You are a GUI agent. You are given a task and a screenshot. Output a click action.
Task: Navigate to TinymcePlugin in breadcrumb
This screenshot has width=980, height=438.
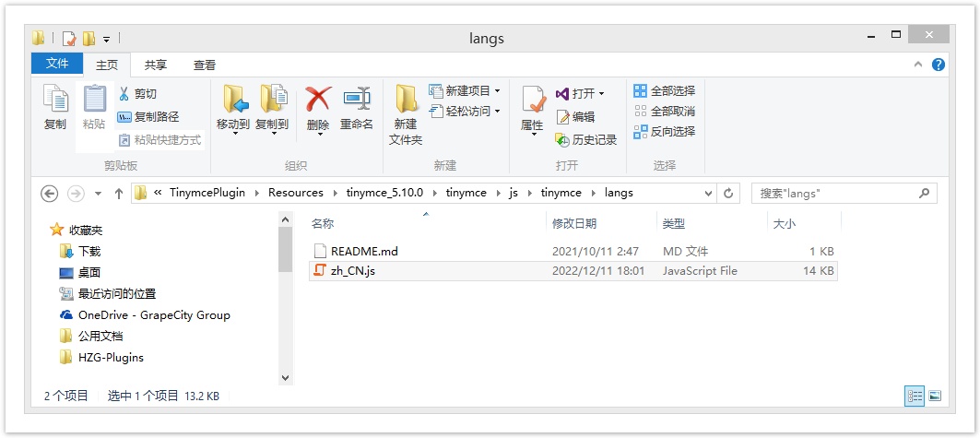click(207, 193)
